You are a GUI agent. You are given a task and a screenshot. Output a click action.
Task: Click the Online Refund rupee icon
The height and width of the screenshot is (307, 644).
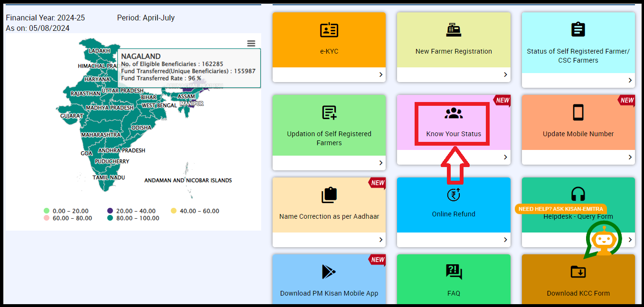pos(454,195)
